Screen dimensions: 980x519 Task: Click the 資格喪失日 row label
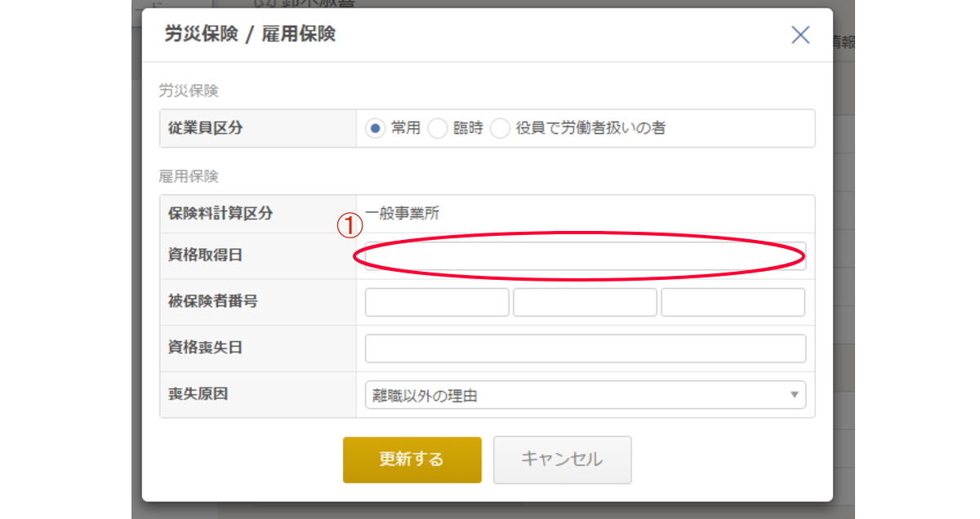pyautogui.click(x=205, y=348)
